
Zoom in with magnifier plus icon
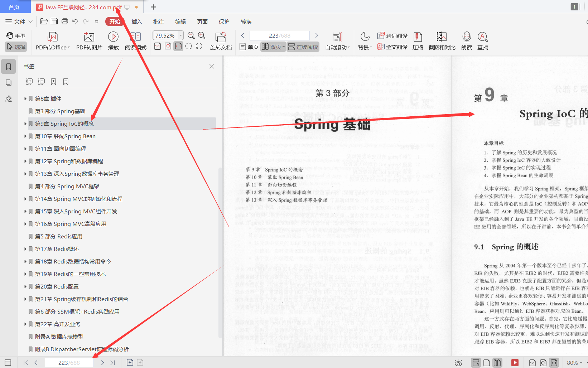pos(202,35)
